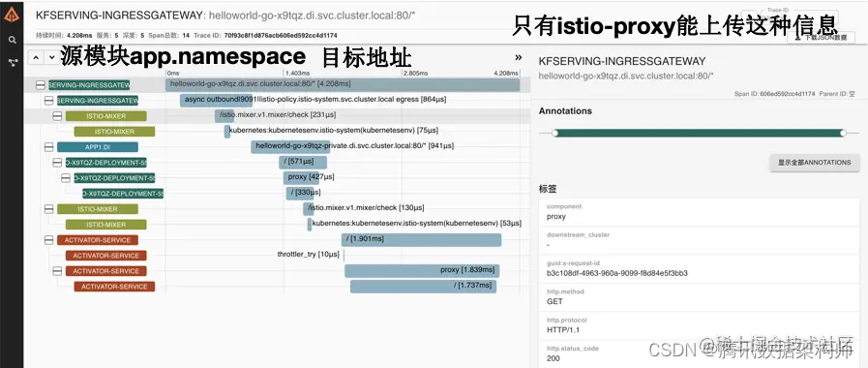Screen dimensions: 868x368
Task: Collapse the async outbound egress [864µs] row
Action: 48,101
